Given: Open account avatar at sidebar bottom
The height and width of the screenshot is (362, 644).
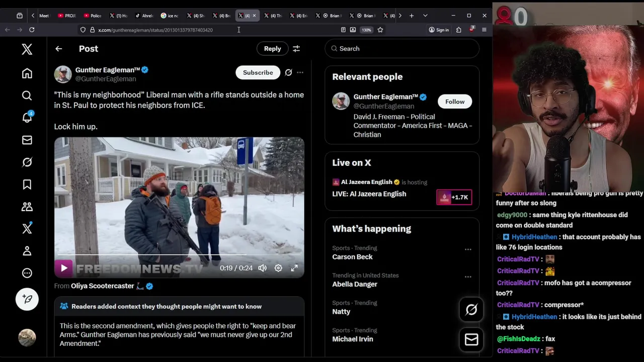Looking at the screenshot, I should (27, 337).
